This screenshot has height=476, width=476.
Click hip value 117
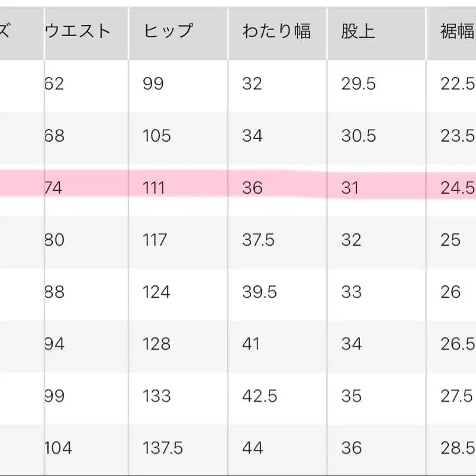click(x=155, y=240)
